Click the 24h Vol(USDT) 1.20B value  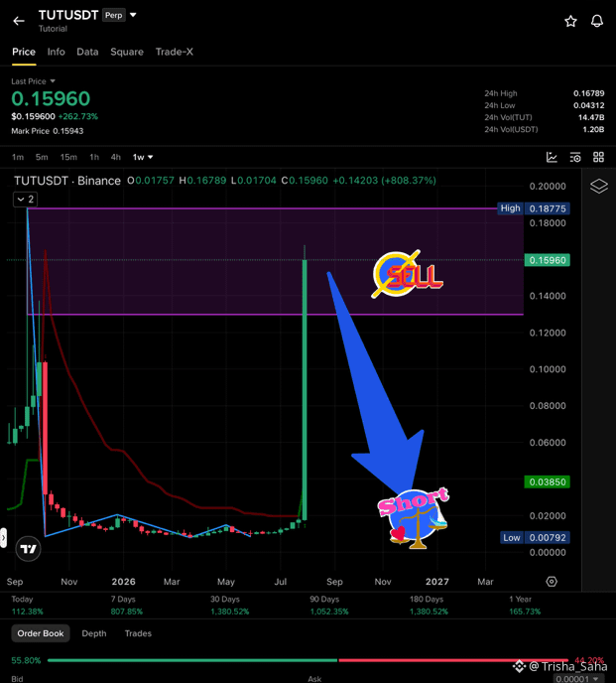point(593,129)
